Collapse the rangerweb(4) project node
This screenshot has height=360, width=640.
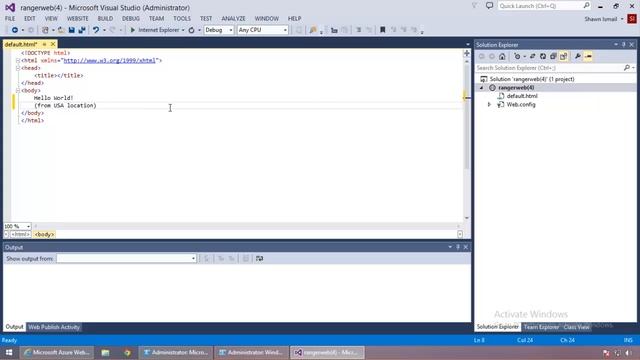pyautogui.click(x=482, y=88)
